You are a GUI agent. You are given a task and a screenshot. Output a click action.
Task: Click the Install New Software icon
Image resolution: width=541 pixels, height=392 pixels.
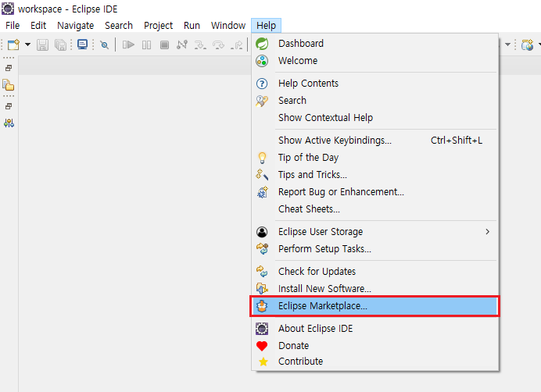[x=262, y=288]
